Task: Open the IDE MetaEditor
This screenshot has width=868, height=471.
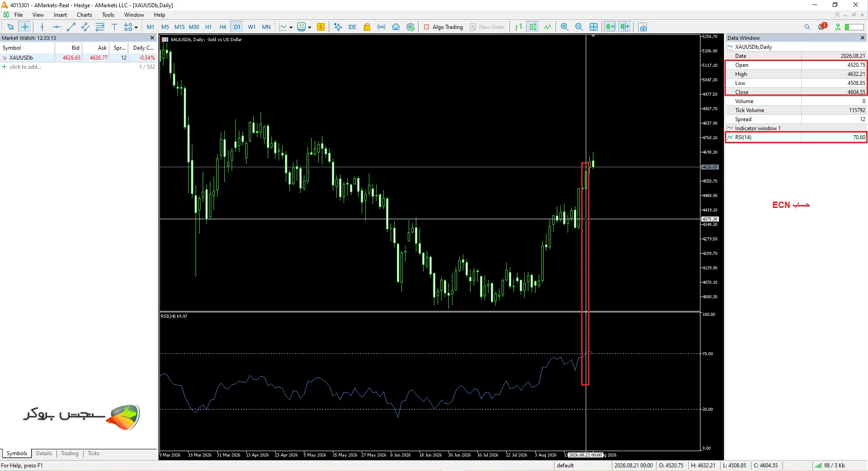Action: tap(352, 27)
